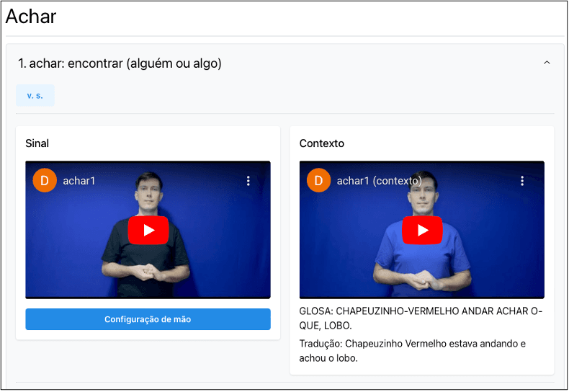This screenshot has width=569, height=392.
Task: Click the 'Contexto' card heading
Action: click(322, 143)
